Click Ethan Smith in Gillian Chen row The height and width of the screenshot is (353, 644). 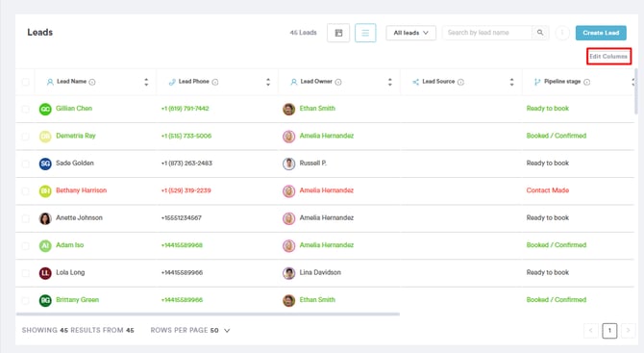coord(317,109)
